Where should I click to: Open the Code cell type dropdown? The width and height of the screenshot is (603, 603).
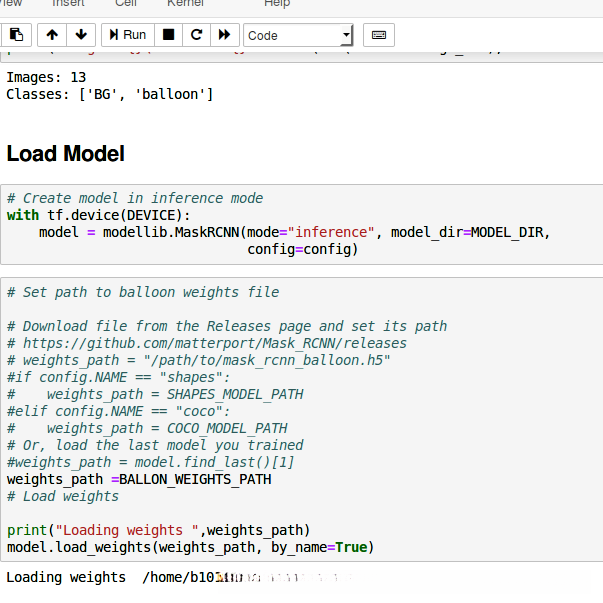pos(298,35)
